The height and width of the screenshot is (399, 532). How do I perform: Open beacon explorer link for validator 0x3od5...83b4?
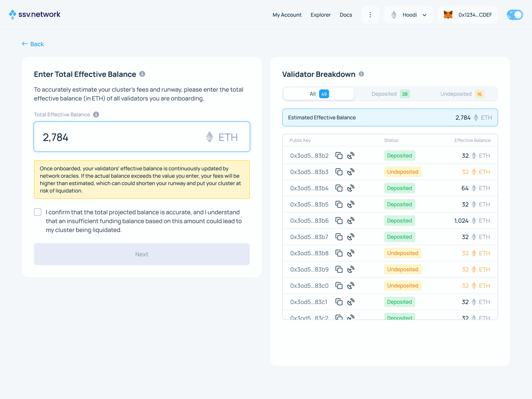[350, 188]
